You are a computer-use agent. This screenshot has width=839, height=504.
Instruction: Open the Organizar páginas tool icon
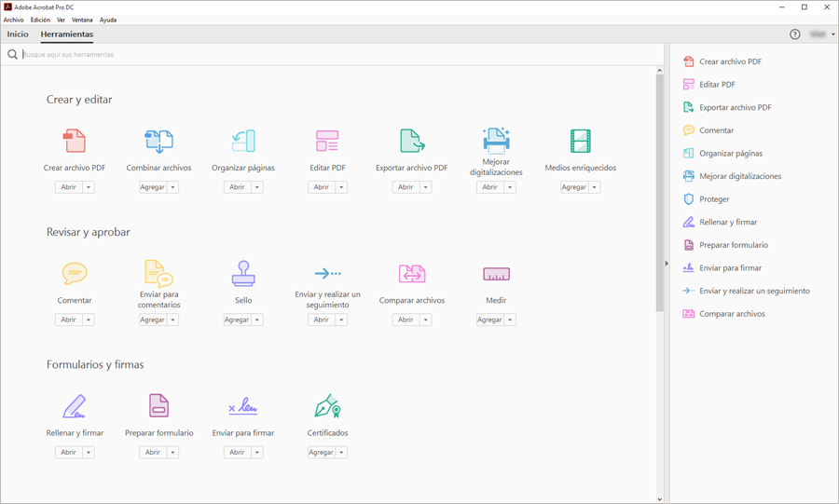tap(243, 141)
